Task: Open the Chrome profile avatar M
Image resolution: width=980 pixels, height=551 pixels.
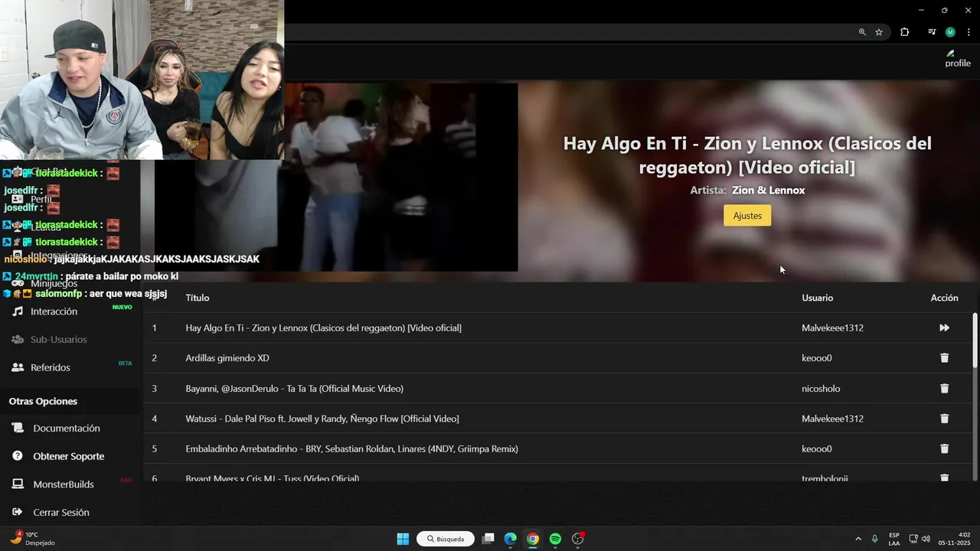Action: pos(950,32)
